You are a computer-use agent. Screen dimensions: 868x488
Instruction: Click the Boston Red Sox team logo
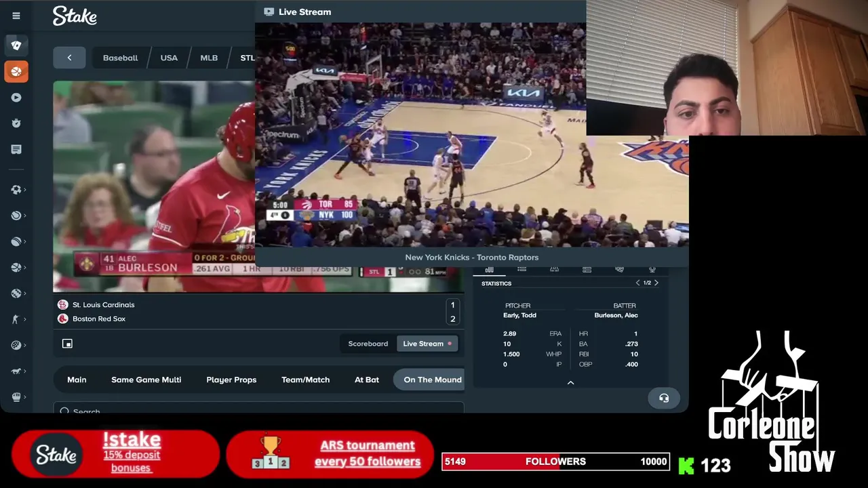coord(62,319)
